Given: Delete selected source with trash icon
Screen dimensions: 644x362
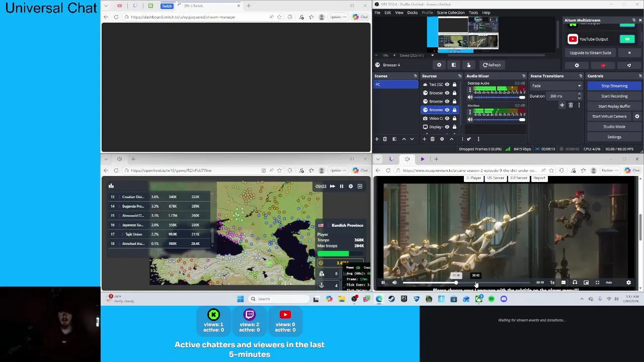Looking at the screenshot, I should click(432, 139).
